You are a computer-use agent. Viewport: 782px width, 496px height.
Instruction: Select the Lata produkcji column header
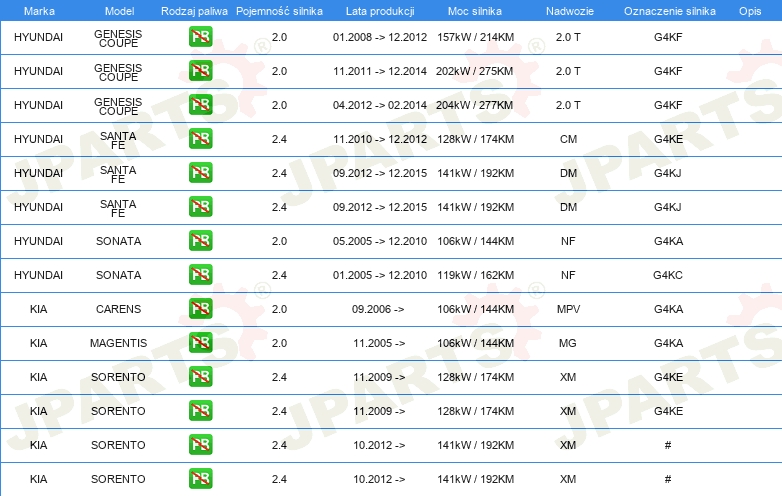pyautogui.click(x=379, y=10)
